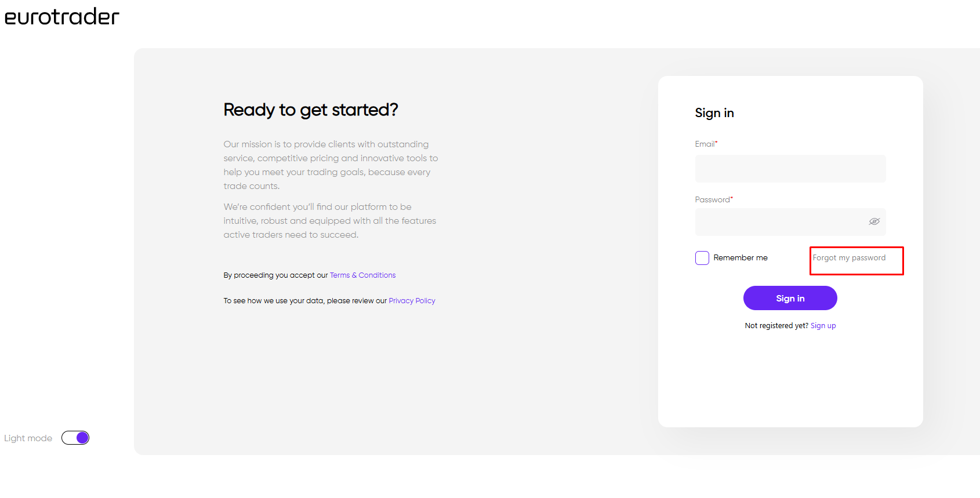
Task: Open the Terms & Conditions link
Action: tap(363, 275)
